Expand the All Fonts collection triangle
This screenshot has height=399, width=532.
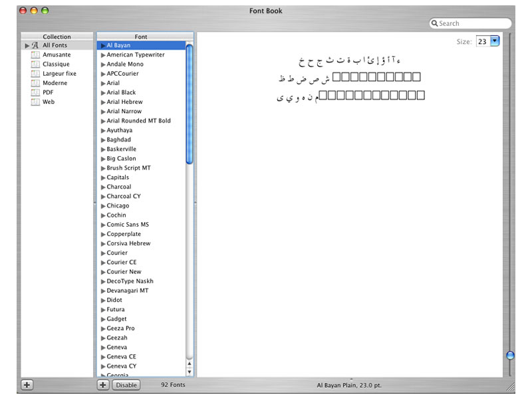click(x=27, y=45)
